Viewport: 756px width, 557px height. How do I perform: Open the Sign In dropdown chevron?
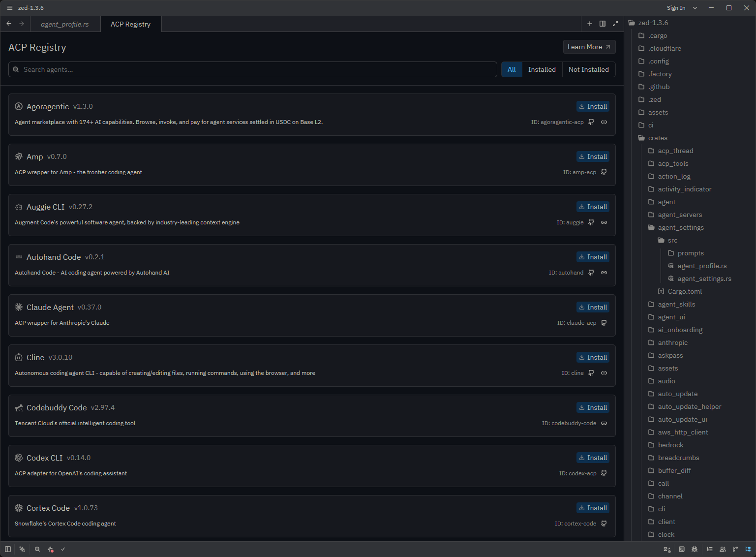695,8
